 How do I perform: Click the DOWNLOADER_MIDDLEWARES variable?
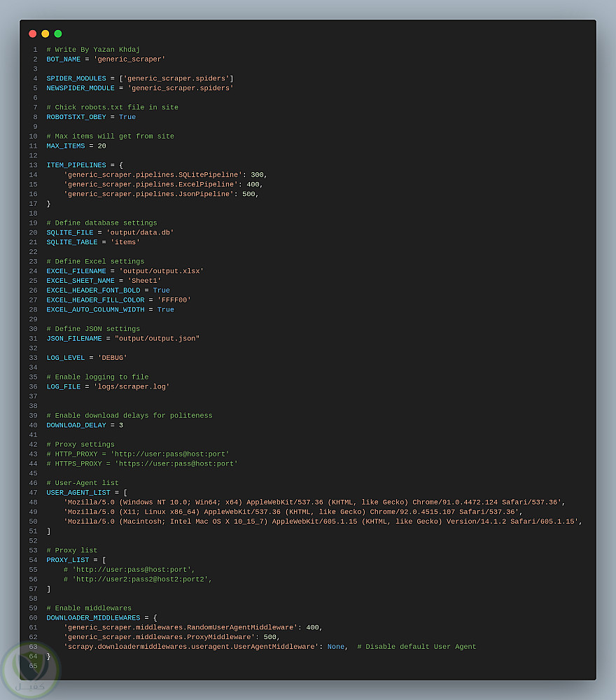pos(93,618)
